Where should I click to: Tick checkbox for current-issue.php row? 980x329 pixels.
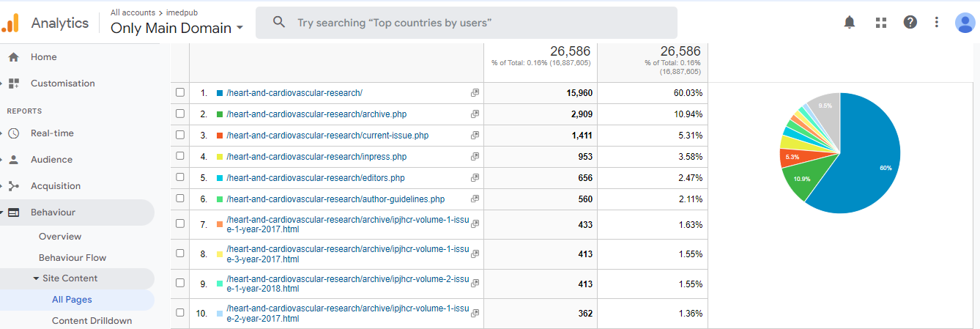pyautogui.click(x=180, y=136)
